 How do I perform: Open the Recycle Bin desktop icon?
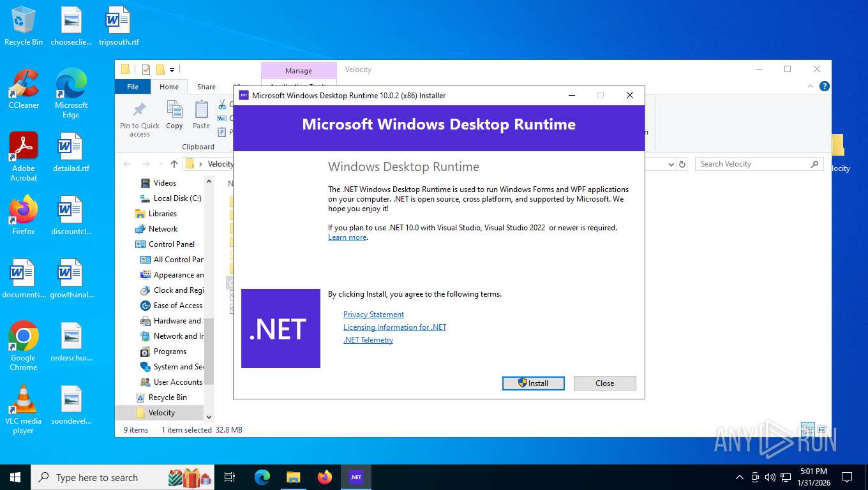(24, 27)
